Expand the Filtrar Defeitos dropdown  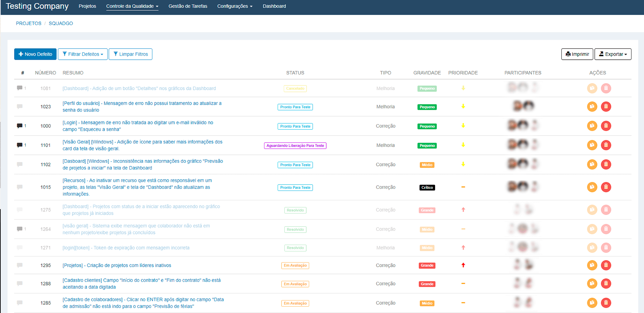(x=83, y=54)
